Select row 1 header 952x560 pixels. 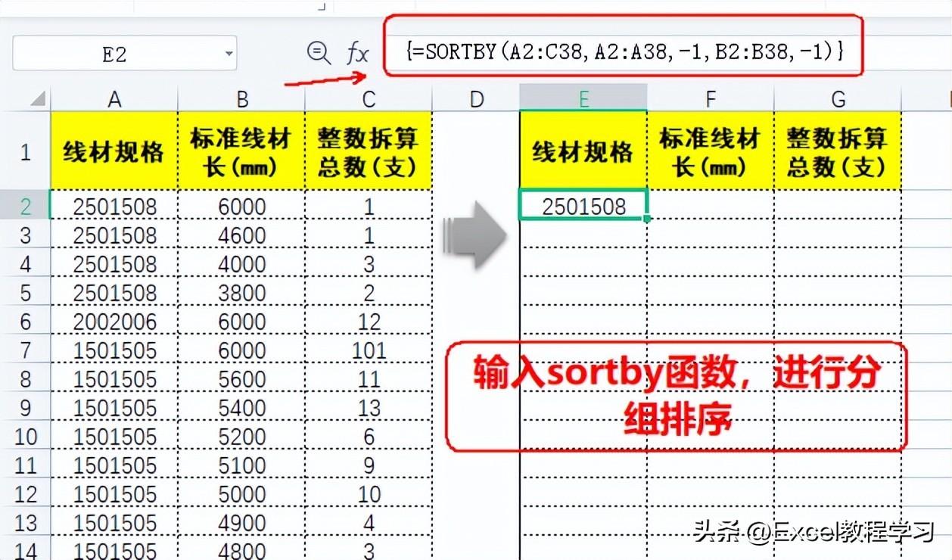pos(25,151)
